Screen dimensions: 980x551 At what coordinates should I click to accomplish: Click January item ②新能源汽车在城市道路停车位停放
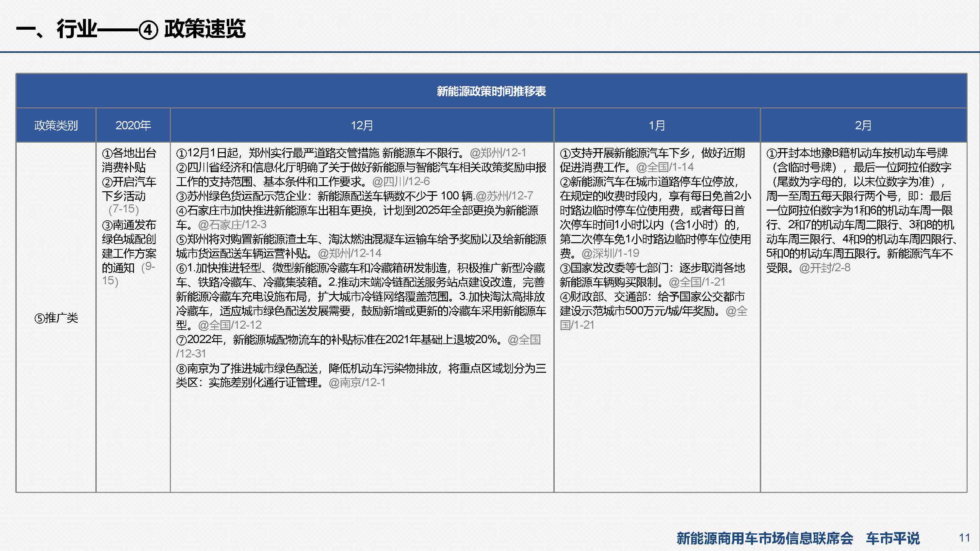(656, 217)
